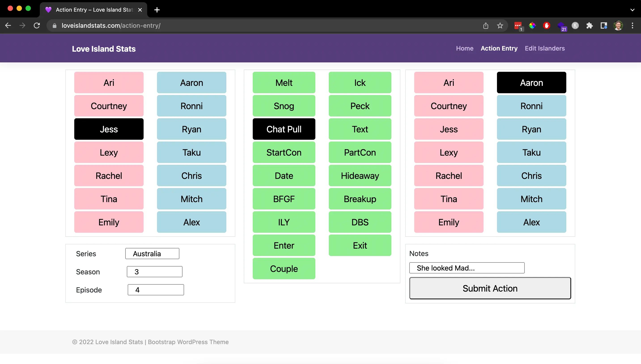The width and height of the screenshot is (641, 364).
Task: Open the Extensions puzzle piece menu
Action: tap(590, 25)
